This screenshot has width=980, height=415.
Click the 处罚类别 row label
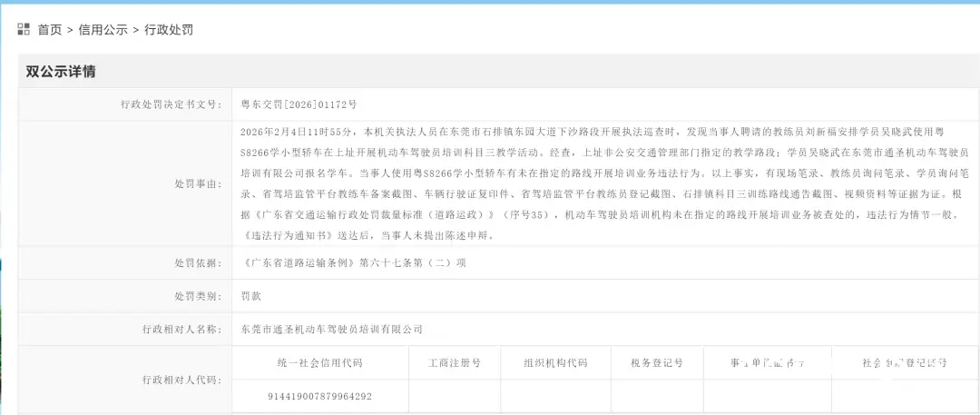point(198,296)
